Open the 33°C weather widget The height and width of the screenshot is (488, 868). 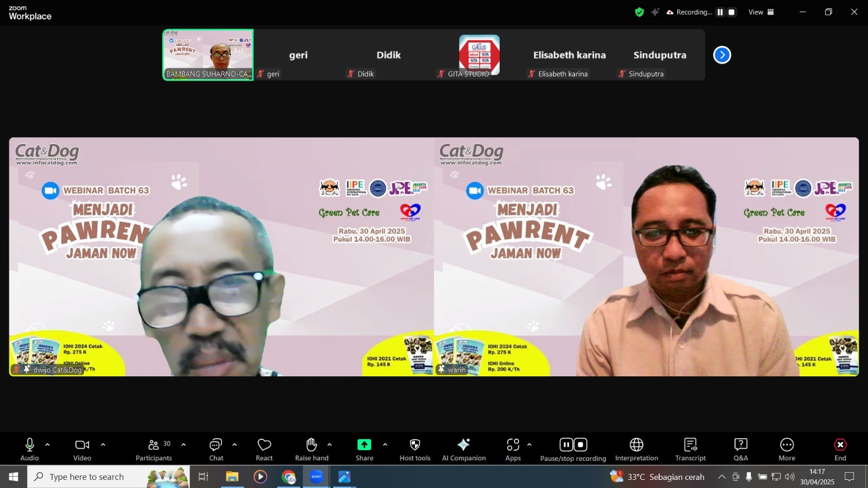coord(657,477)
